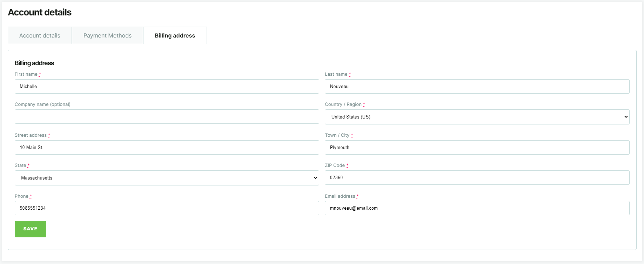Select the Billing address tab
The height and width of the screenshot is (264, 644).
click(175, 35)
